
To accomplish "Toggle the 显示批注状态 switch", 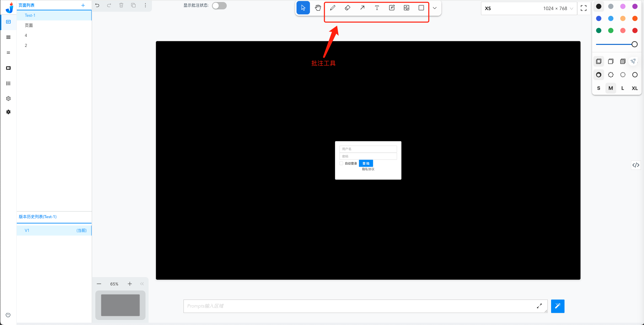I will (219, 6).
